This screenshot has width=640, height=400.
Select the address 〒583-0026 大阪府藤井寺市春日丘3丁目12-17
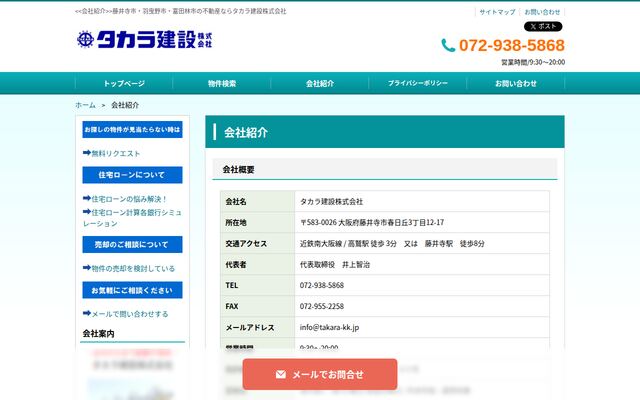pyautogui.click(x=372, y=222)
